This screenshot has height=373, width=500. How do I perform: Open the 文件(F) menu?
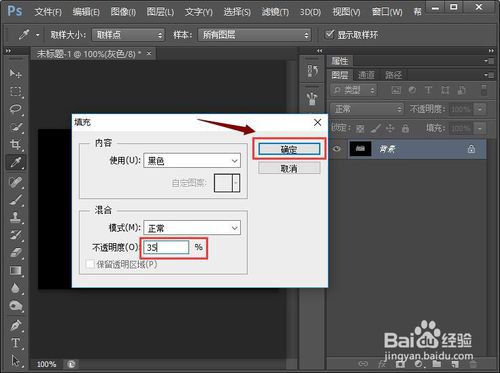pos(48,12)
